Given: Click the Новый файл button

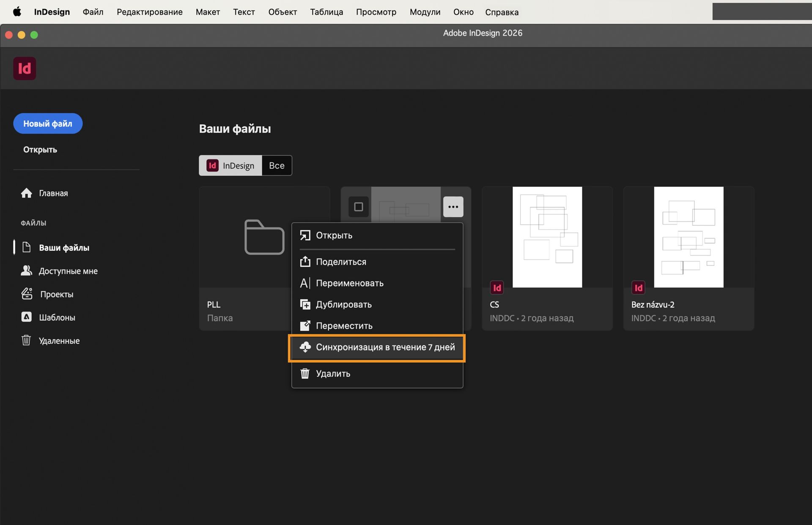Looking at the screenshot, I should pos(48,123).
